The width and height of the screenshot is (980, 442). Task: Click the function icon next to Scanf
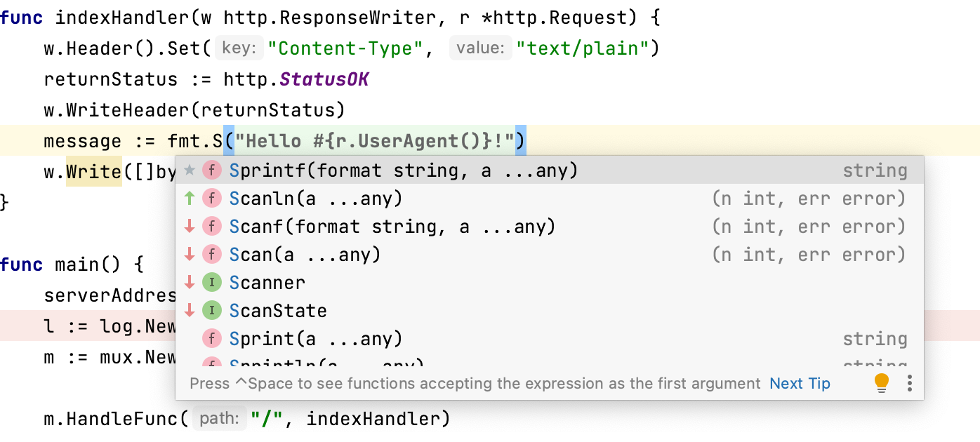(211, 227)
